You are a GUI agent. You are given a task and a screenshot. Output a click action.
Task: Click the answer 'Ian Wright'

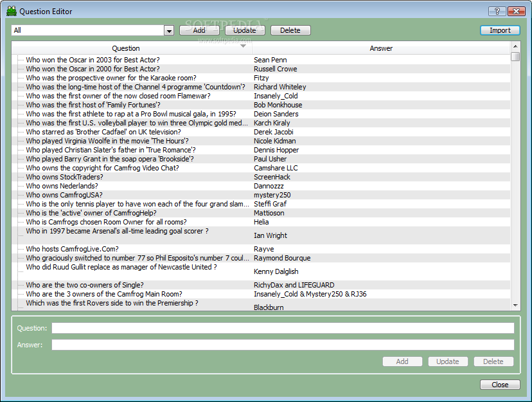(x=270, y=235)
